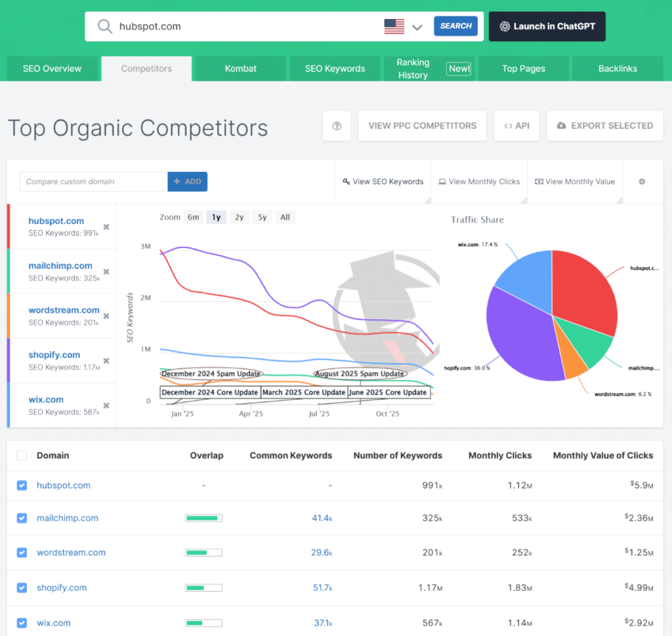Uncheck the select-all checkbox in table header
672x636 pixels.
point(22,455)
